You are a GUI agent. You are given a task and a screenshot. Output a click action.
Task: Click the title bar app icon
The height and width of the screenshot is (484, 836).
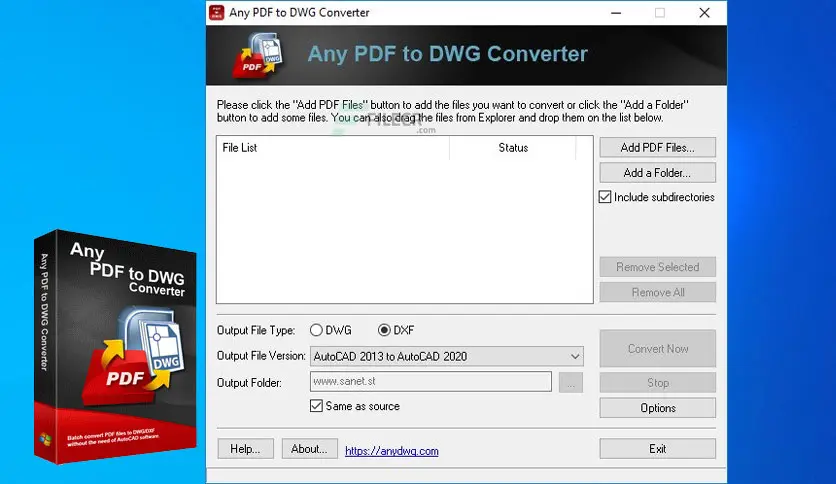(x=216, y=13)
